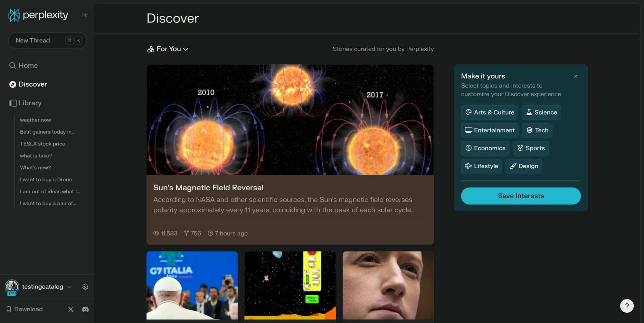Enable the Tech topic interest

pyautogui.click(x=537, y=130)
